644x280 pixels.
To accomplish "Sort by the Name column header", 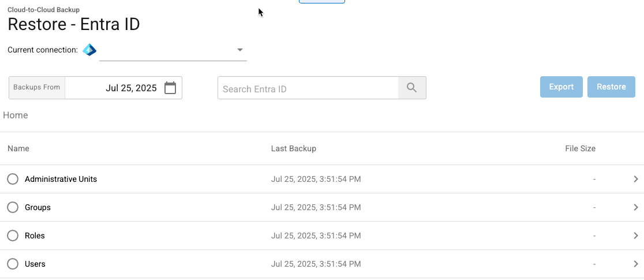I will [x=18, y=148].
